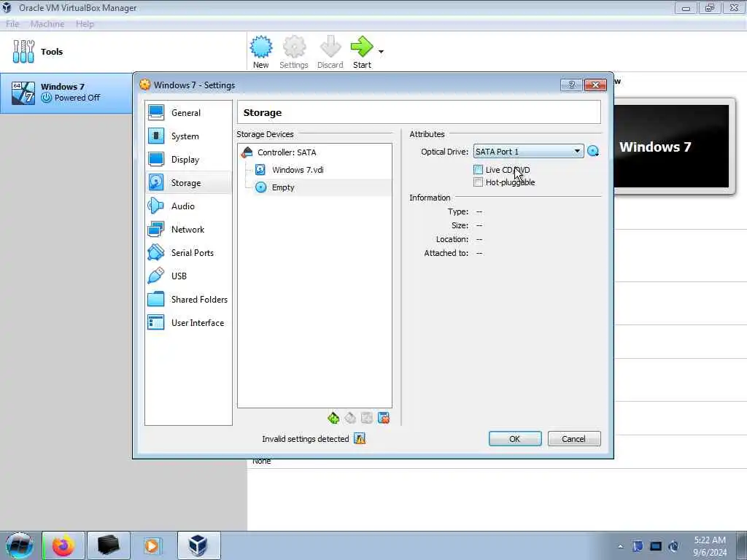Open the File menu
The height and width of the screenshot is (560, 747).
12,24
